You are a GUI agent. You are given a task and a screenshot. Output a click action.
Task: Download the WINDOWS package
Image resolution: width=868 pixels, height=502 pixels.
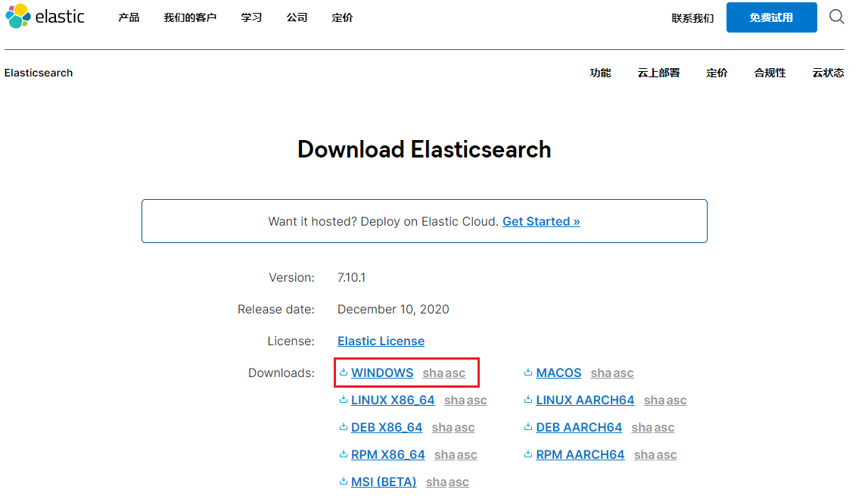tap(382, 373)
